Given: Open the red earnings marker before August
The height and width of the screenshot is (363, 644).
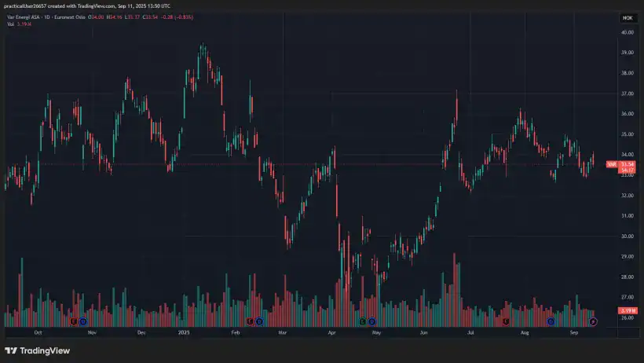Looking at the screenshot, I should (506, 321).
